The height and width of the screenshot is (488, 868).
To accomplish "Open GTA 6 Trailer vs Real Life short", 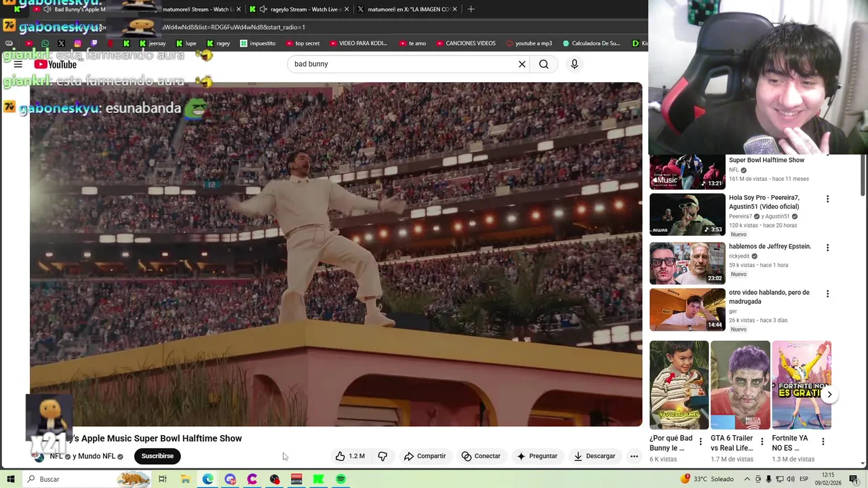I will [x=740, y=385].
